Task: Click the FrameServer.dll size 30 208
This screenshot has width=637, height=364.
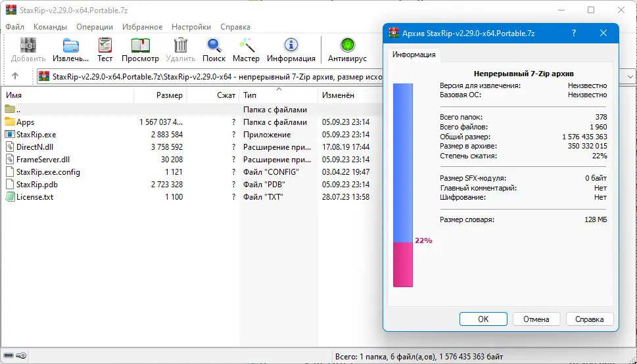Action: coord(172,159)
